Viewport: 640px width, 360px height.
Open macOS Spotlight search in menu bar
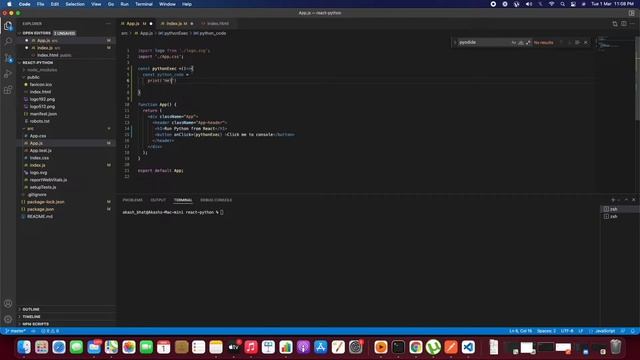point(562,4)
